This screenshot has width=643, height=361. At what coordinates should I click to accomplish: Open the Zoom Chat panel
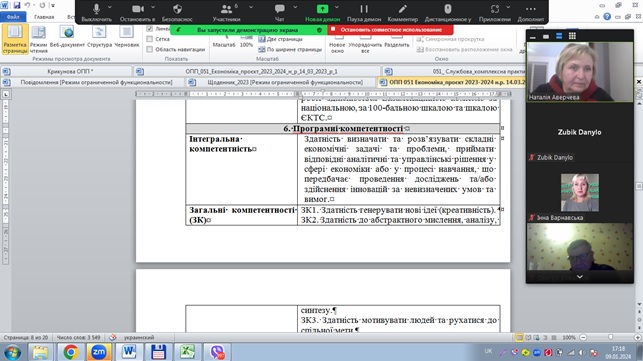pos(280,12)
